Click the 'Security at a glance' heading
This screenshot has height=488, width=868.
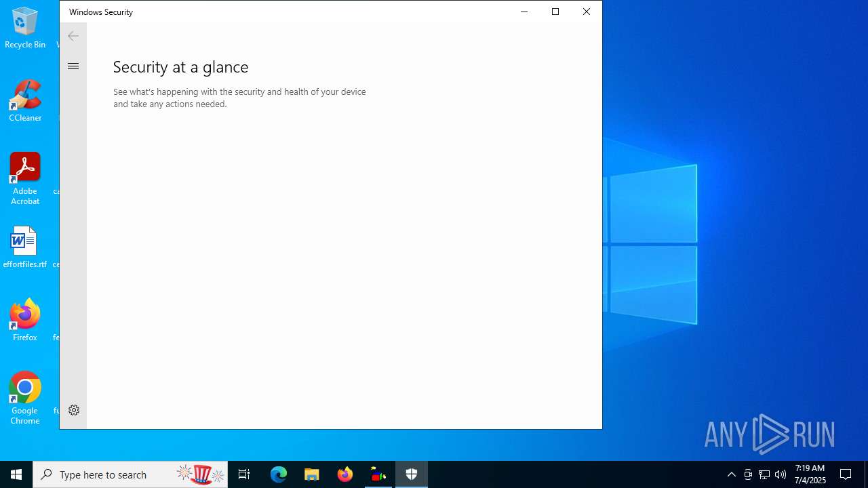tap(180, 67)
